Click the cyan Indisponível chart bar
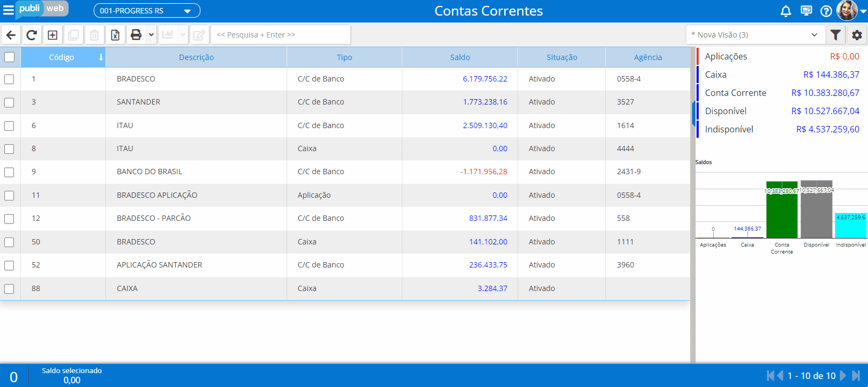Viewport: 868px width, 387px height. 851,226
